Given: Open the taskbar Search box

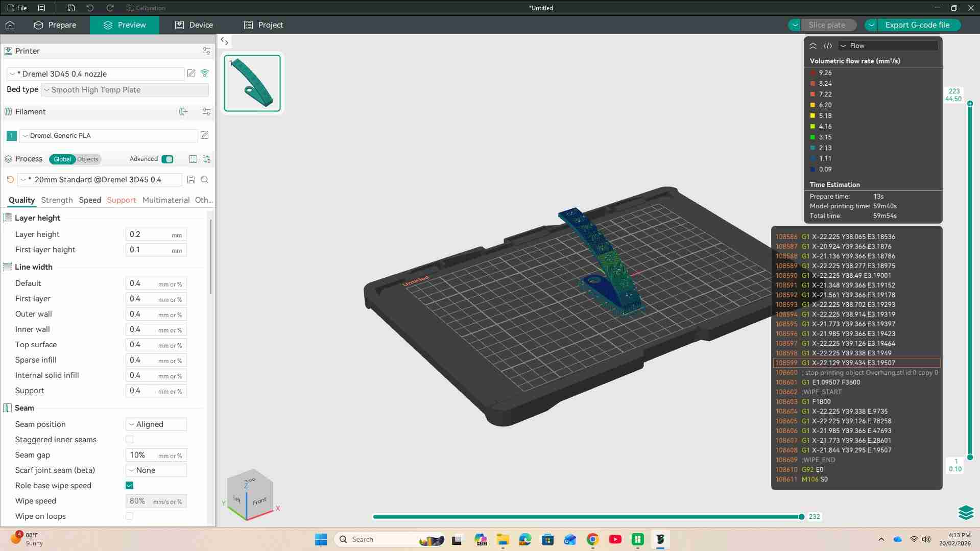Looking at the screenshot, I should pos(389,540).
